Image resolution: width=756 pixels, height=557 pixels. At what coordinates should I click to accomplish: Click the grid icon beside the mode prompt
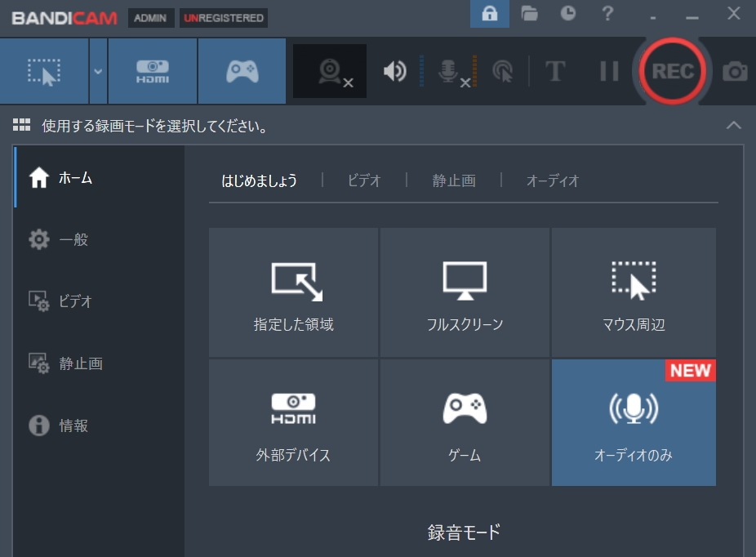tap(22, 125)
